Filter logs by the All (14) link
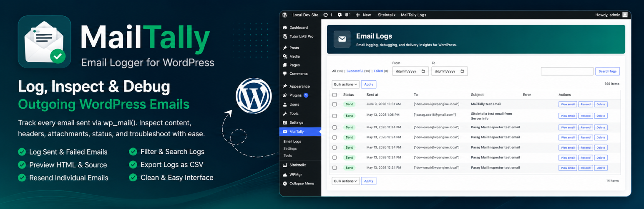 pos(337,71)
